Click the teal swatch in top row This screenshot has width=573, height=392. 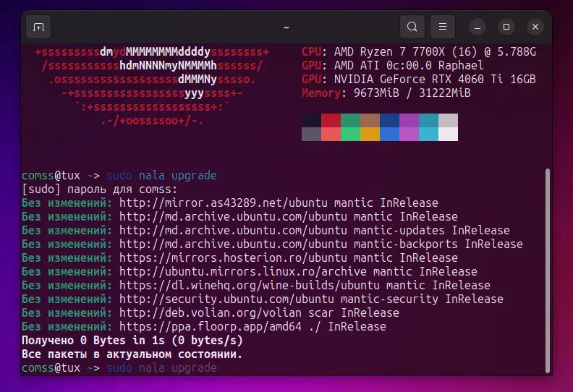[x=428, y=121]
